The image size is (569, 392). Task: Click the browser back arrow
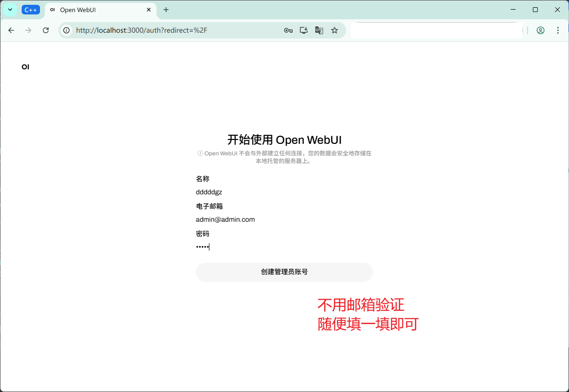tap(11, 30)
